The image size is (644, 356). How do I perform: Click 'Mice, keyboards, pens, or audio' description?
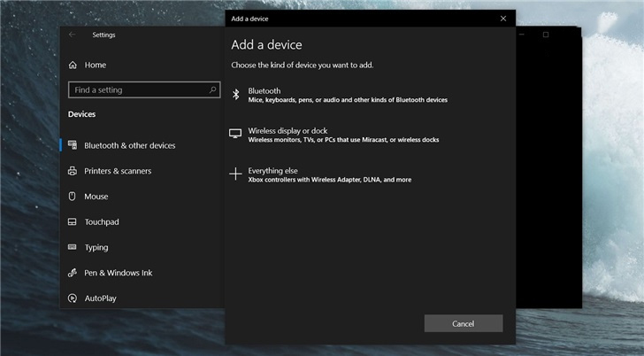click(348, 100)
